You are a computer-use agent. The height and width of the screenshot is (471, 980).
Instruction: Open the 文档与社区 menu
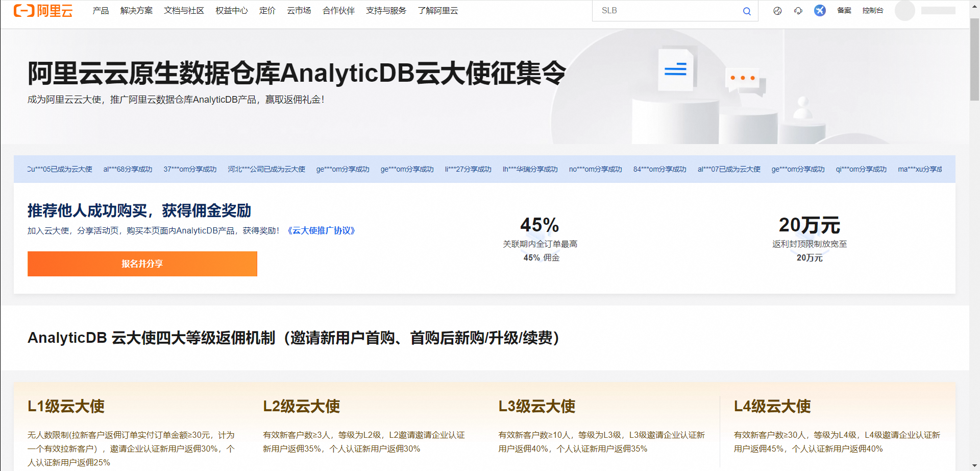(x=184, y=11)
